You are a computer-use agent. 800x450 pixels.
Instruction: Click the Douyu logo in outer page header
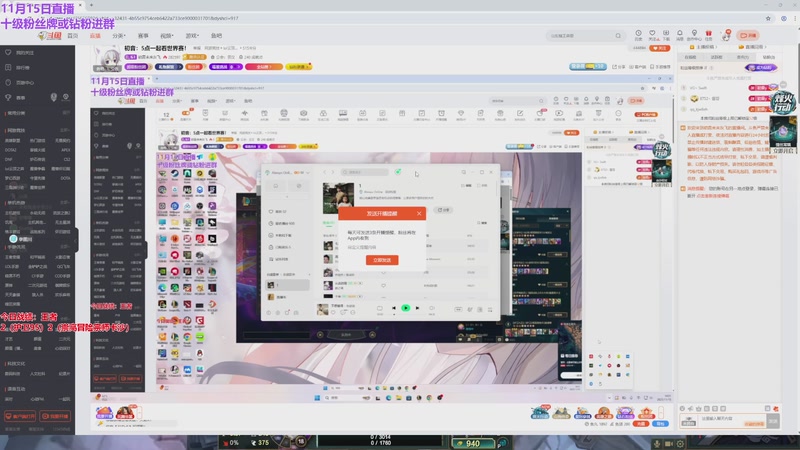coord(50,36)
